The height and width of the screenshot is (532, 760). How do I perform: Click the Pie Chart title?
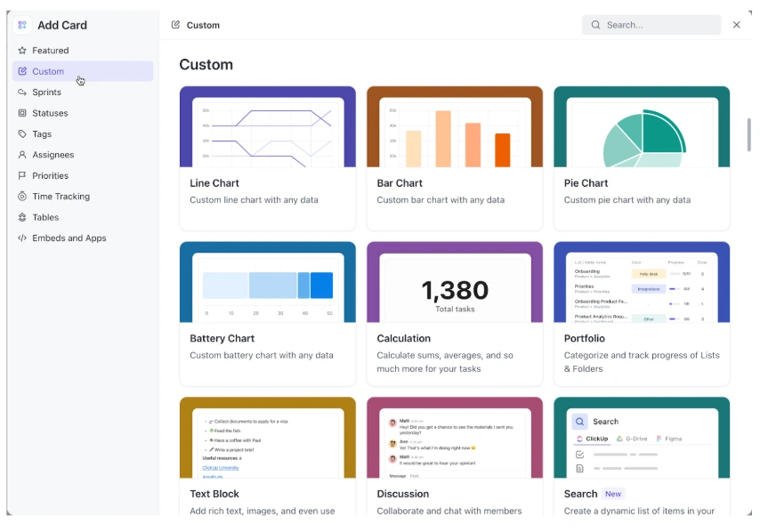pyautogui.click(x=586, y=183)
